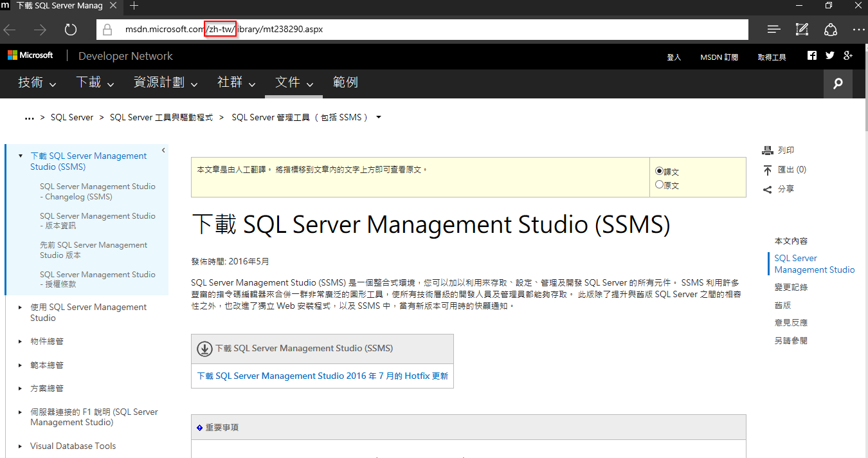Viewport: 868px width, 458px height.
Task: Click the search magnifier icon
Action: 837,84
